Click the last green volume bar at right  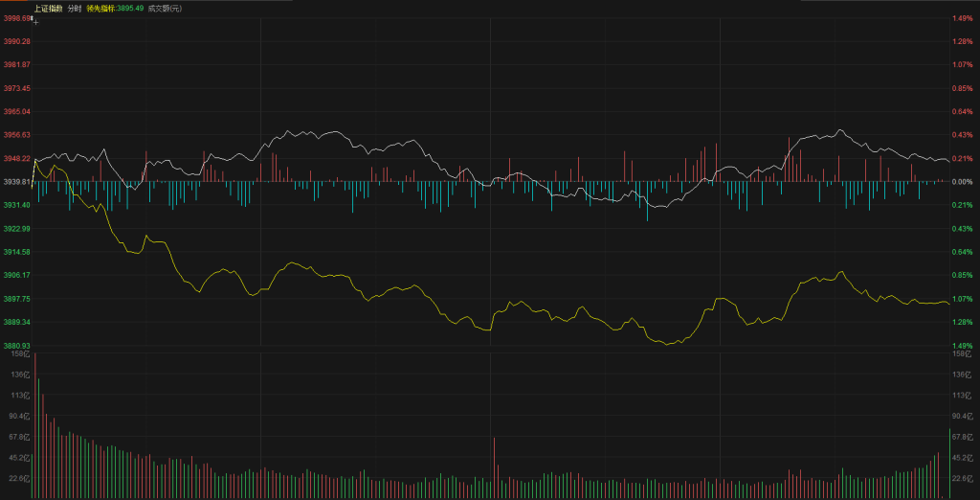pos(949,464)
